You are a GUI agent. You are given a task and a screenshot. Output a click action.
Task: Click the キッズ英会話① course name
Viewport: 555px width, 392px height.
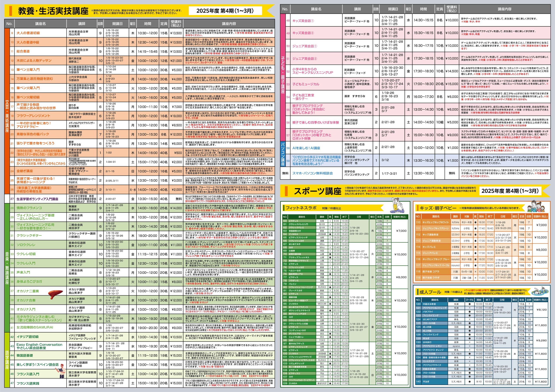pyautogui.click(x=303, y=21)
